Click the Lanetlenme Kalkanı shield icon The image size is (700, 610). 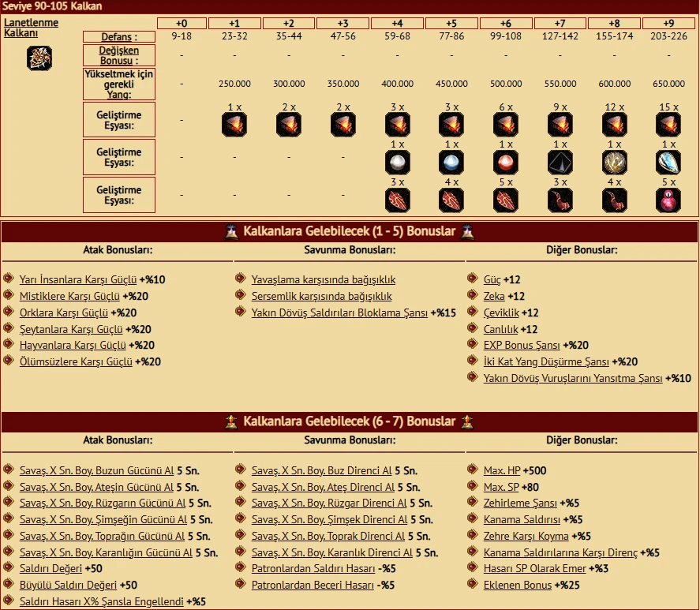pos(39,58)
